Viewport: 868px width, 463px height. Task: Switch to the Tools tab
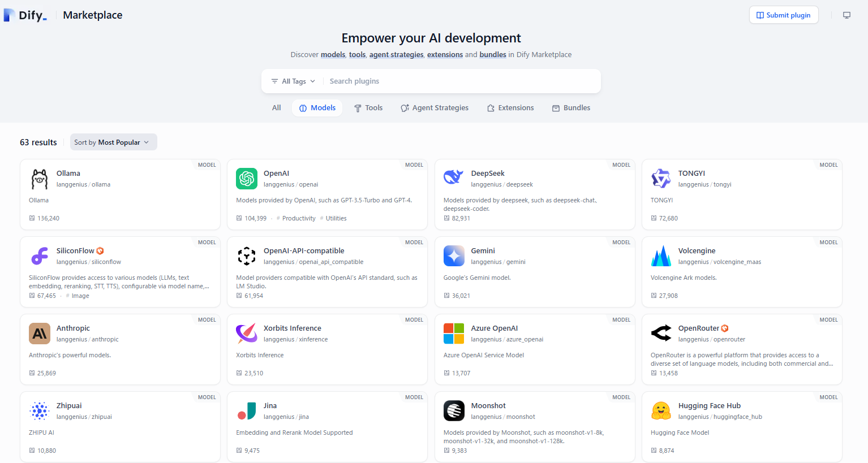pyautogui.click(x=368, y=108)
